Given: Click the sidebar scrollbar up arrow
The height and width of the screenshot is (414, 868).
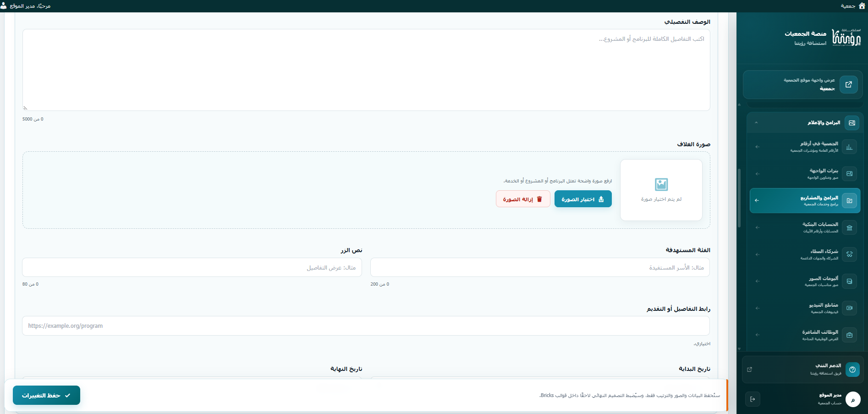Looking at the screenshot, I should [x=739, y=105].
